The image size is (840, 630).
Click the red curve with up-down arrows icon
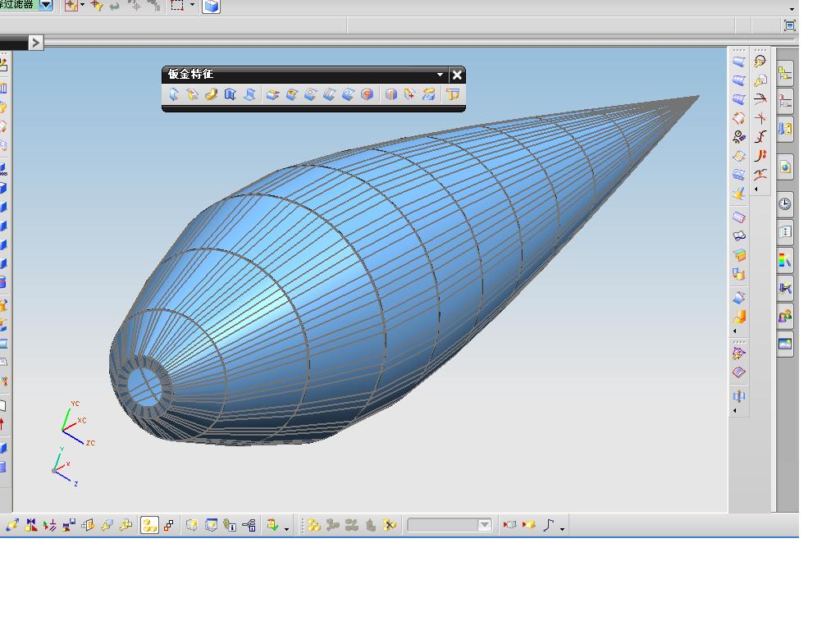point(760,155)
